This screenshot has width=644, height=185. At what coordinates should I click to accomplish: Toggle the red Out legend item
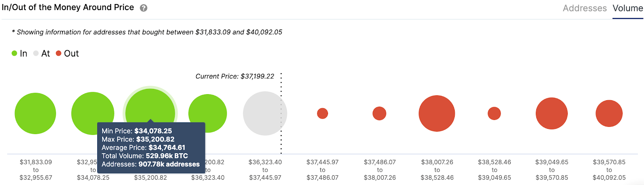click(67, 53)
